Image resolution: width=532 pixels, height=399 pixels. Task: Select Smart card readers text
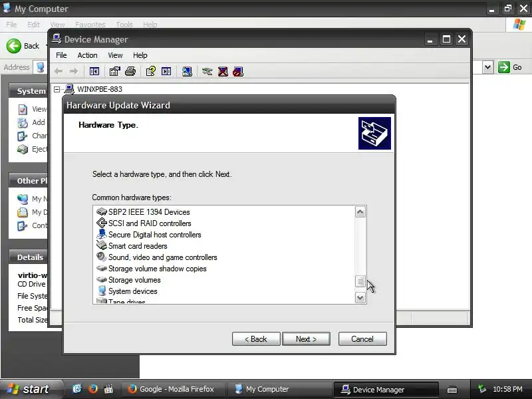click(x=138, y=245)
